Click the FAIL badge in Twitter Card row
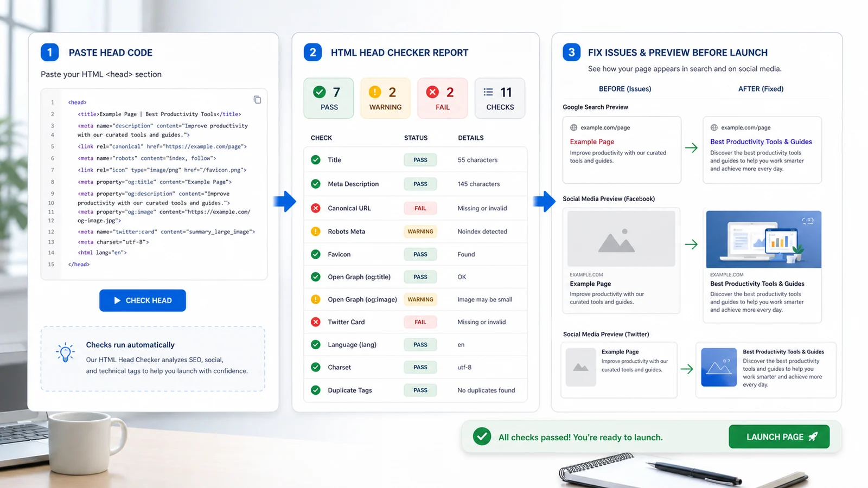This screenshot has width=868, height=488. (x=420, y=322)
